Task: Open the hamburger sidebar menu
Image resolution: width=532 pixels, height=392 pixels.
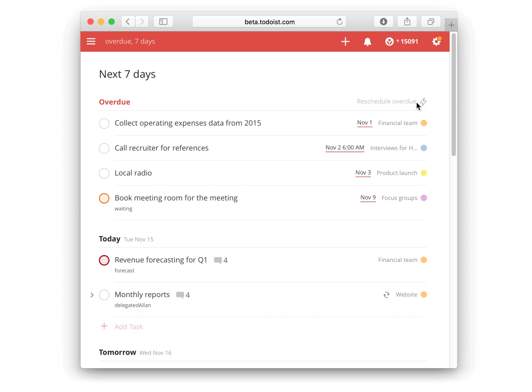Action: [91, 42]
